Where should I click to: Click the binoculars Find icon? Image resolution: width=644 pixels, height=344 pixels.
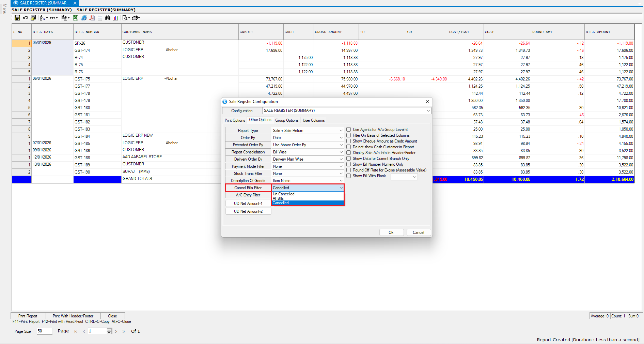pyautogui.click(x=108, y=18)
